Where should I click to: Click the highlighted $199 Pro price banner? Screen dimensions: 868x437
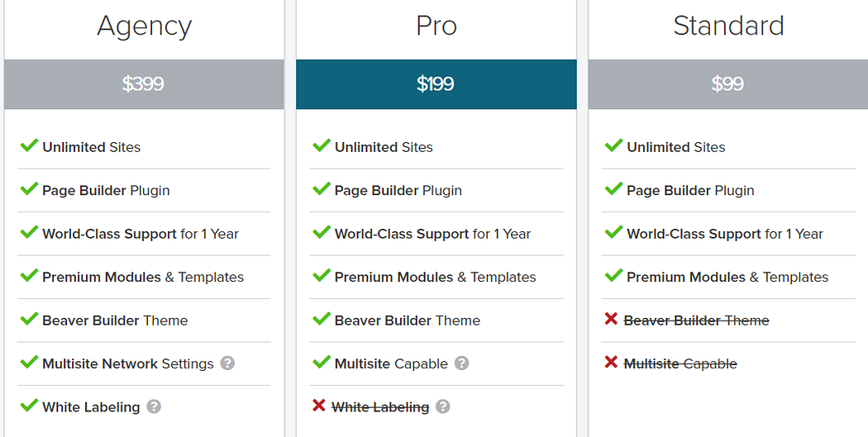click(x=436, y=84)
